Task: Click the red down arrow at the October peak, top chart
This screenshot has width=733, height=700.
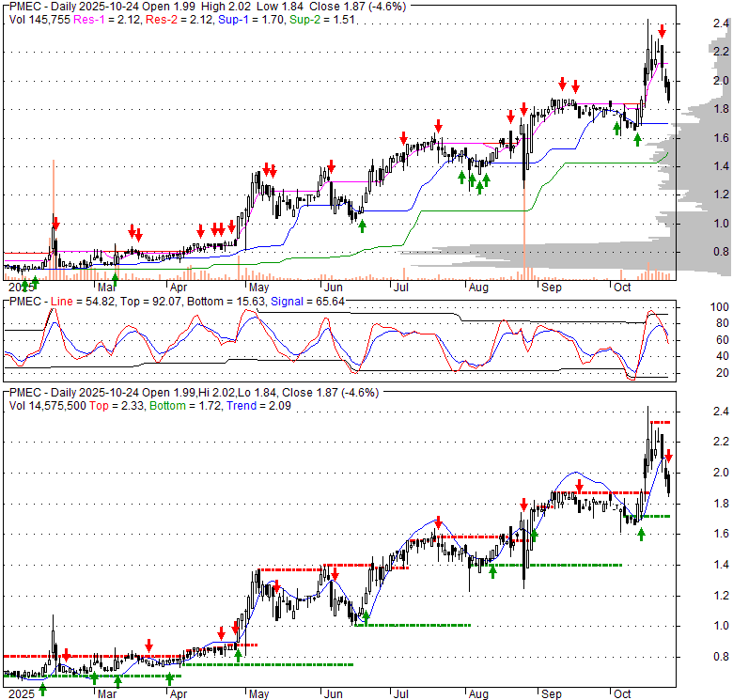Action: coord(662,31)
